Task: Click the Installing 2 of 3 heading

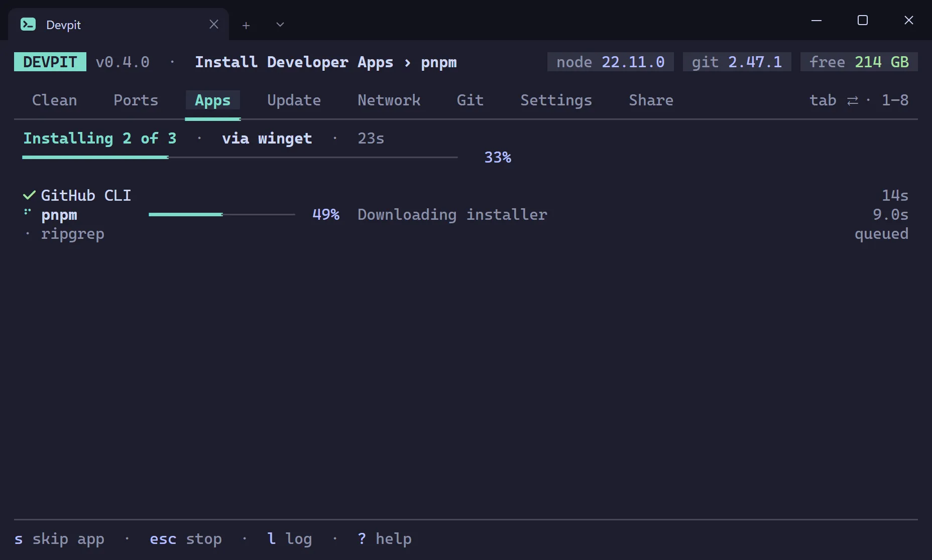Action: coord(100,138)
